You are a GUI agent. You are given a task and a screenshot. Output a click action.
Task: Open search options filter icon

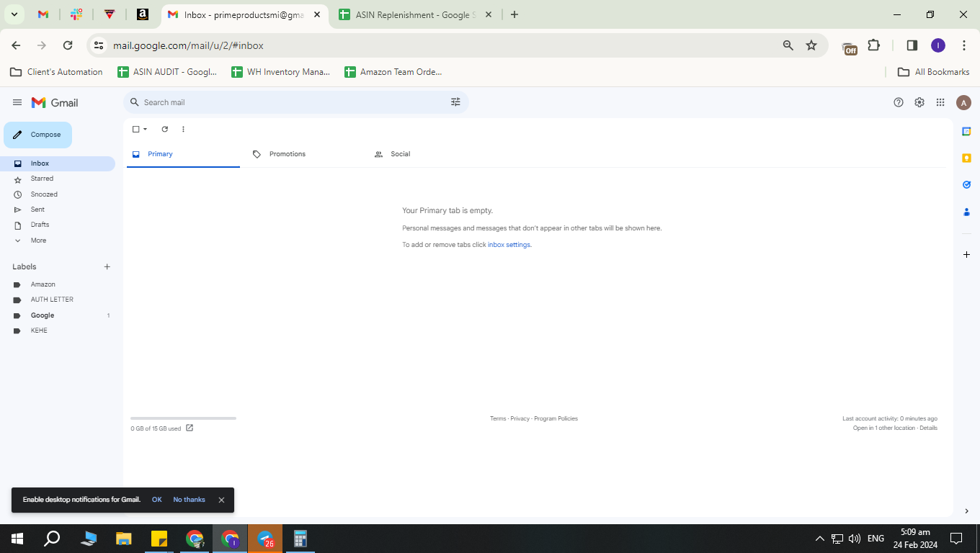point(455,102)
